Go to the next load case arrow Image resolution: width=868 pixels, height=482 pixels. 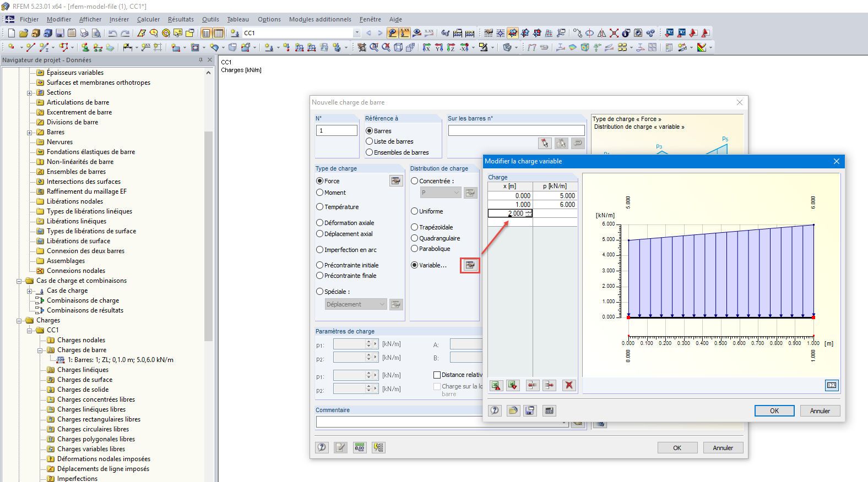pos(380,33)
